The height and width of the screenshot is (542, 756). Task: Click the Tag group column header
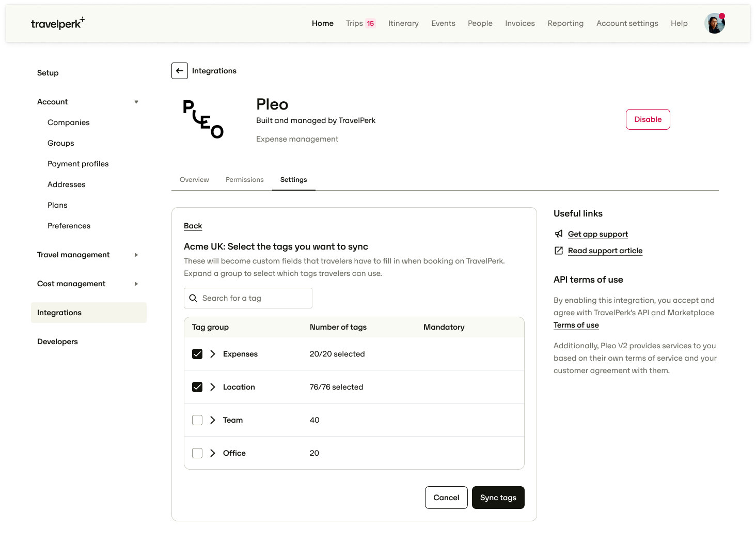click(210, 327)
